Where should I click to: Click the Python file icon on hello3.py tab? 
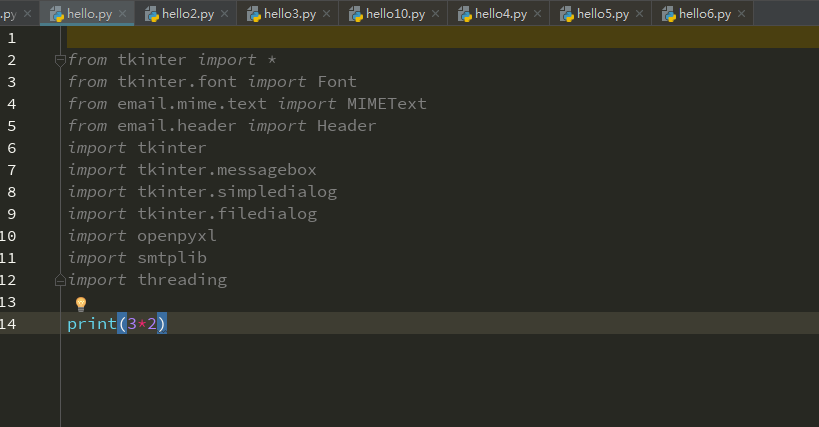[253, 14]
